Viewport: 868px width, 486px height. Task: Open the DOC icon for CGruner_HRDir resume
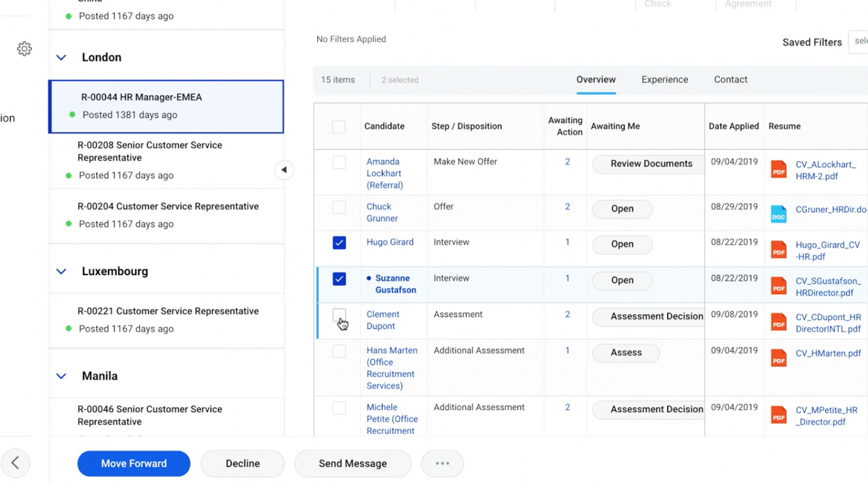(779, 214)
